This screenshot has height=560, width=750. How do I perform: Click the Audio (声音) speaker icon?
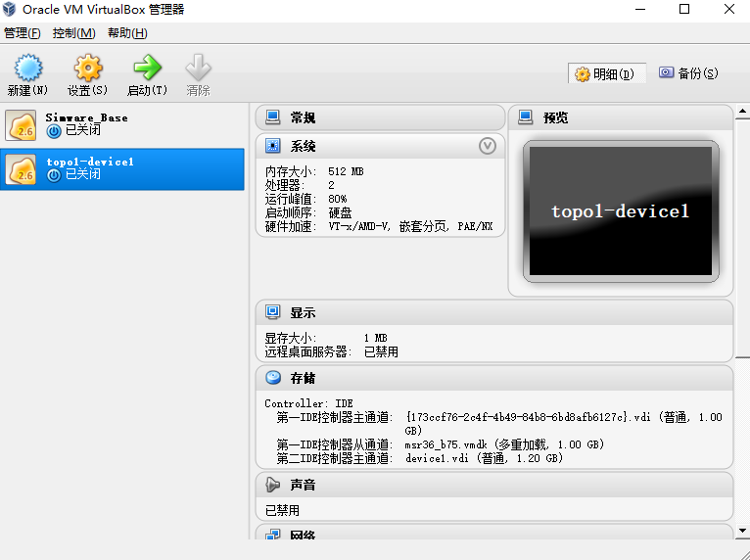[272, 485]
